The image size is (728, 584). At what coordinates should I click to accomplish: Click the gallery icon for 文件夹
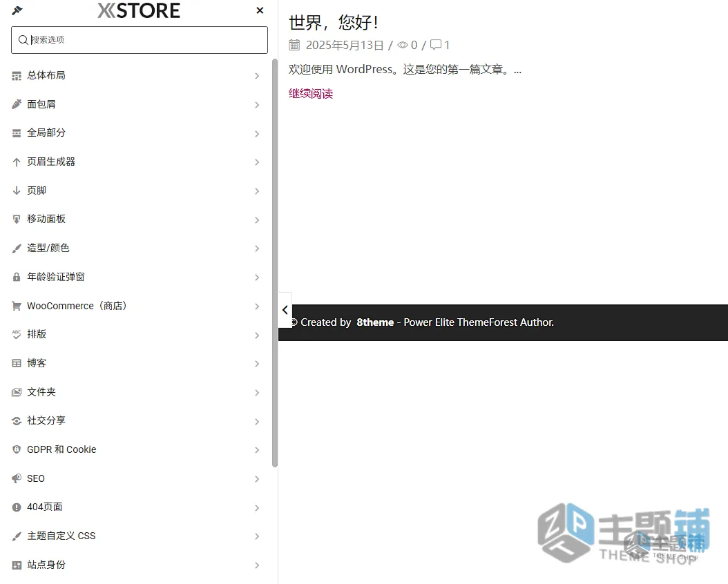(17, 392)
